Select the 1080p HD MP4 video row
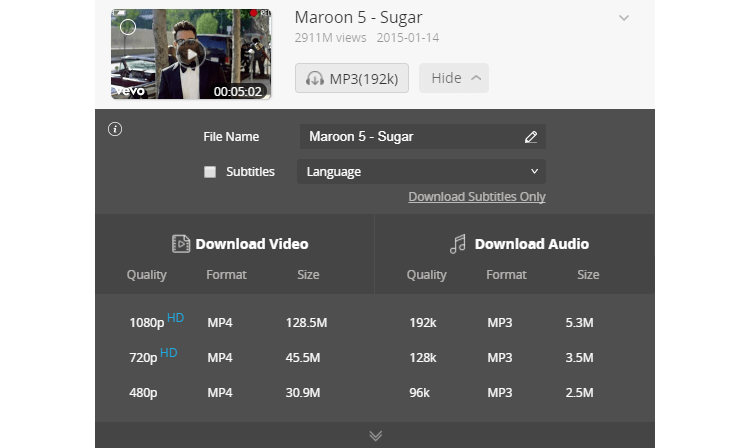Viewport: 750px width, 448px height. 234,323
